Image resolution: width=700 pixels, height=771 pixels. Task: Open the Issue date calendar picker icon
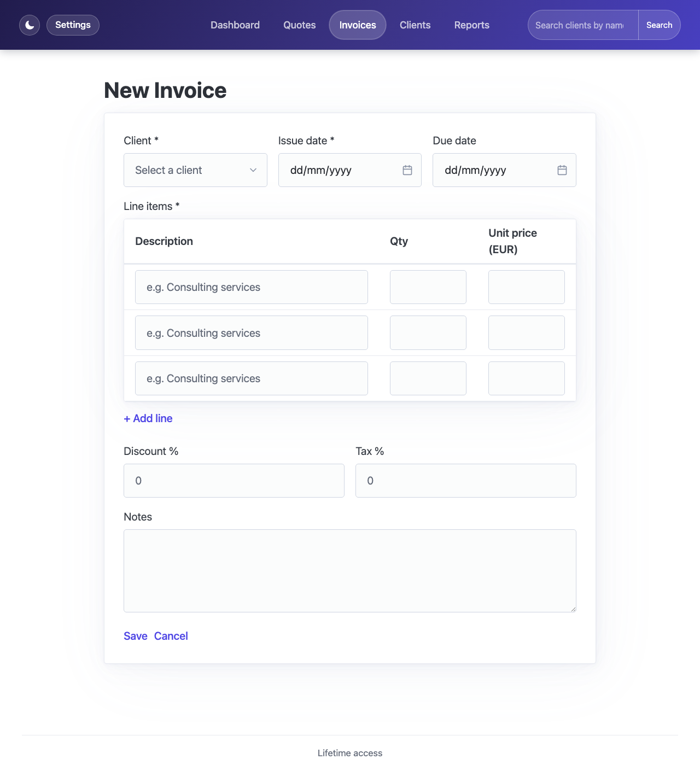(x=407, y=170)
